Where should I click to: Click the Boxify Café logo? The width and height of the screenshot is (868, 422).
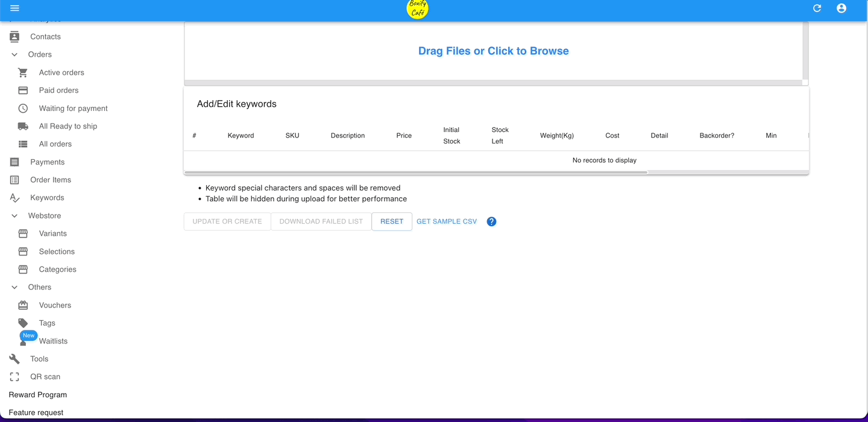tap(417, 9)
